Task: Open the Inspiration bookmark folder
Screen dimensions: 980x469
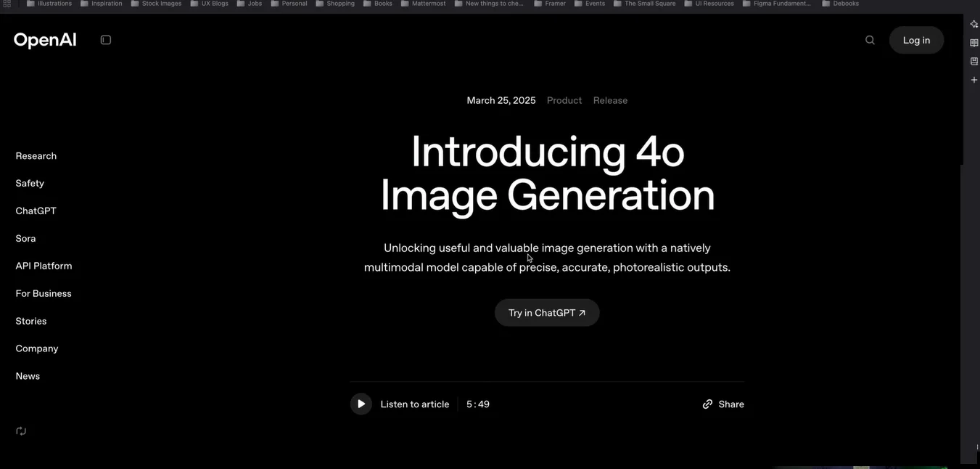Action: coord(102,4)
